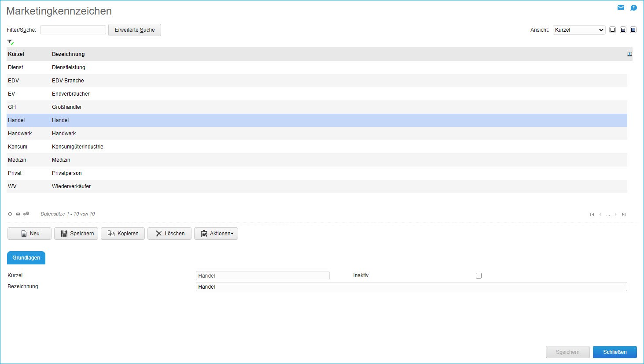Viewport: 644px width, 364px height.
Task: Select the Wiederverkäufer row
Action: [x=317, y=186]
